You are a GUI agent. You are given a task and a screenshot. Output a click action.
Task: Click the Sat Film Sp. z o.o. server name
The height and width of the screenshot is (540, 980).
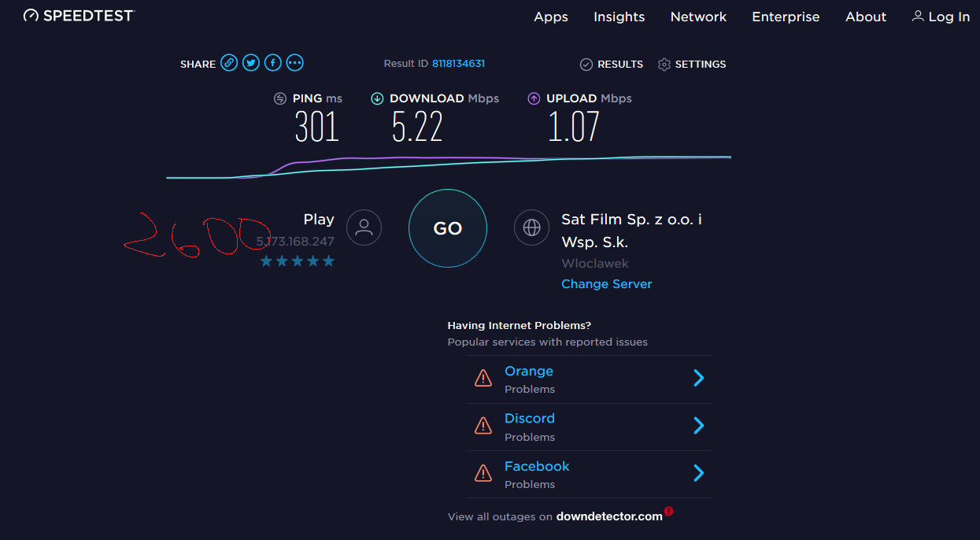click(x=631, y=231)
